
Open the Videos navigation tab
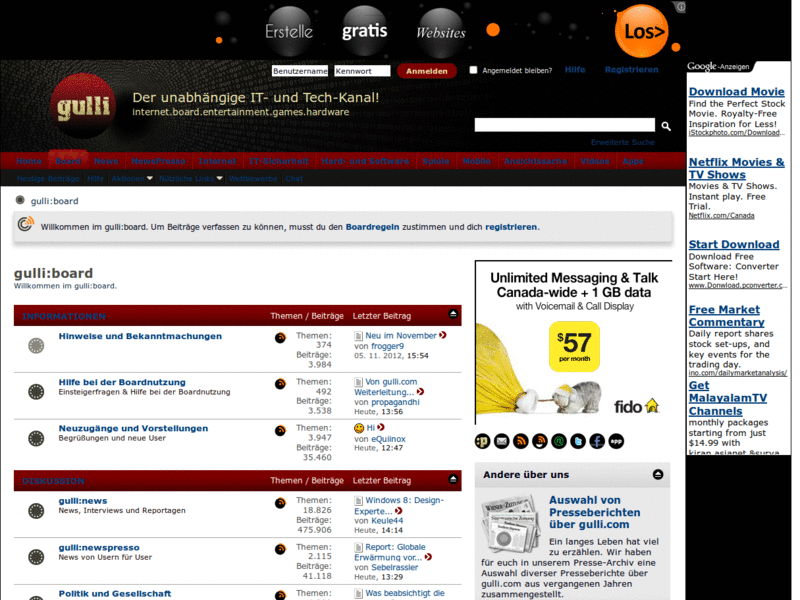tap(595, 161)
